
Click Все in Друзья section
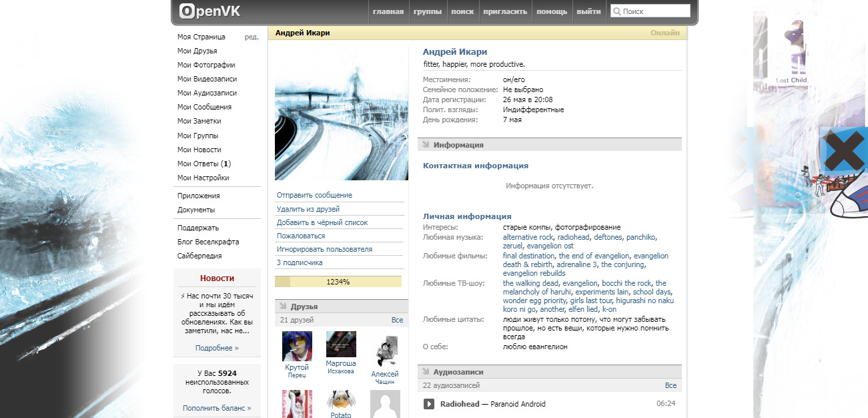pyautogui.click(x=398, y=321)
